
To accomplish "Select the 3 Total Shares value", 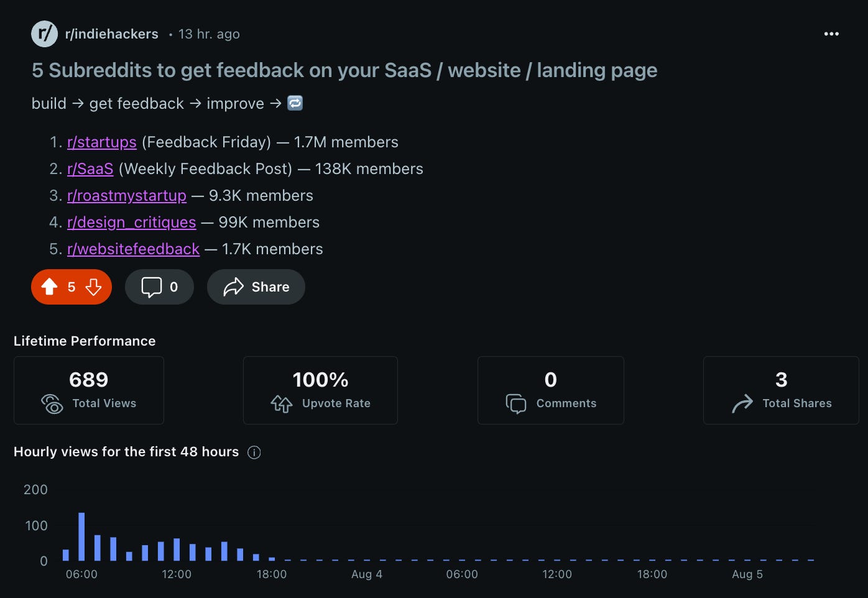I will click(x=782, y=380).
